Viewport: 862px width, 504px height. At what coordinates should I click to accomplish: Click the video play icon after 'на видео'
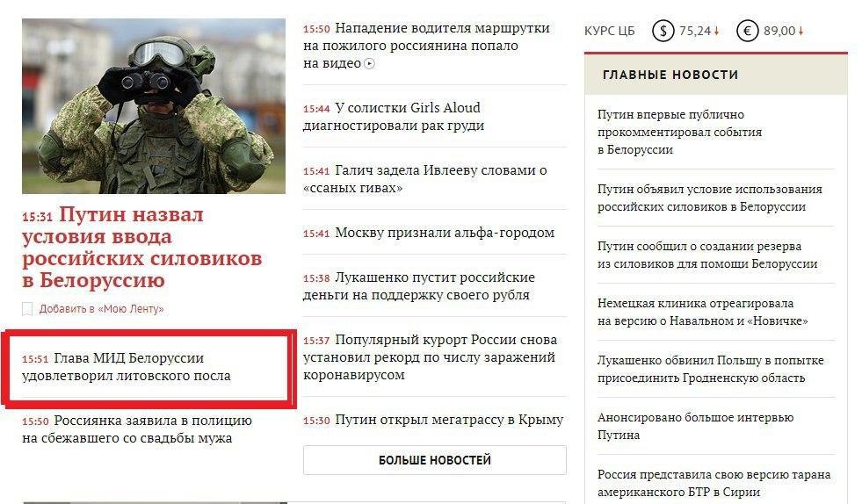pos(369,64)
